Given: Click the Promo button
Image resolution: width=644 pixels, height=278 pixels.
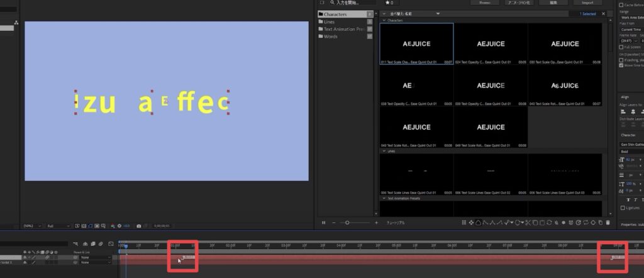Looking at the screenshot, I should 485,3.
